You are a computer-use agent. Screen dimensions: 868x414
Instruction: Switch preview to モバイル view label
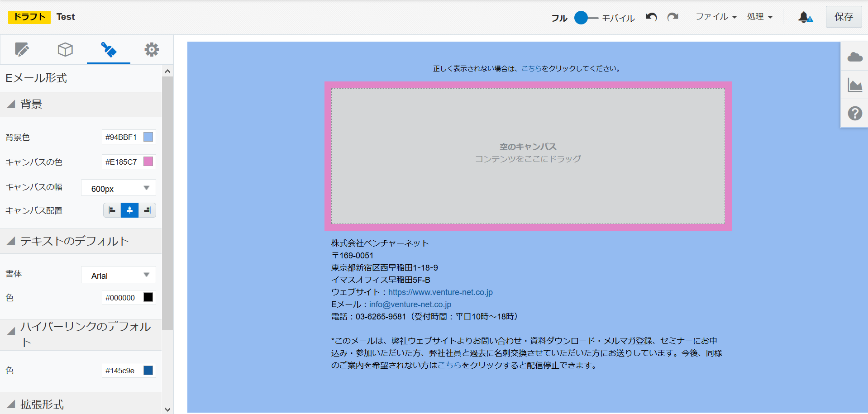pos(618,18)
